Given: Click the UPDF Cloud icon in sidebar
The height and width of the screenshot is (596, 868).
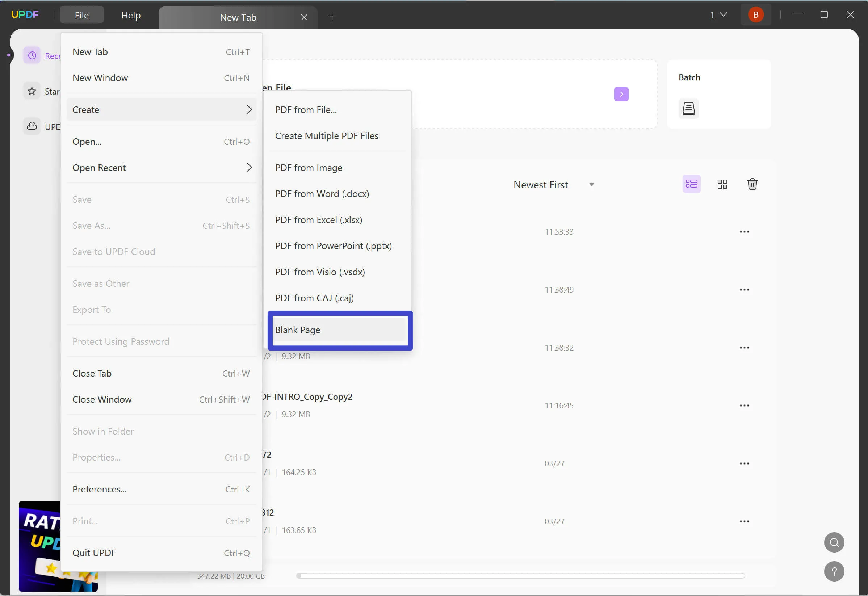Looking at the screenshot, I should 31,126.
